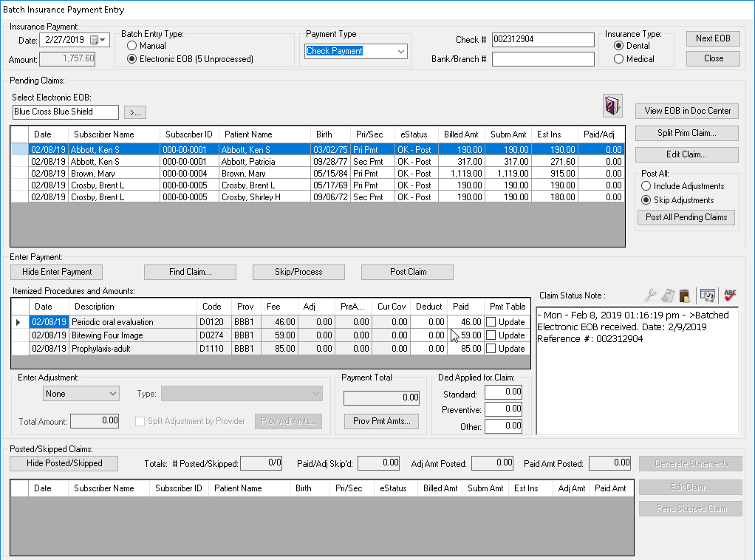Open the date dropdown arrow
Screen dimensions: 755x560
pos(103,40)
